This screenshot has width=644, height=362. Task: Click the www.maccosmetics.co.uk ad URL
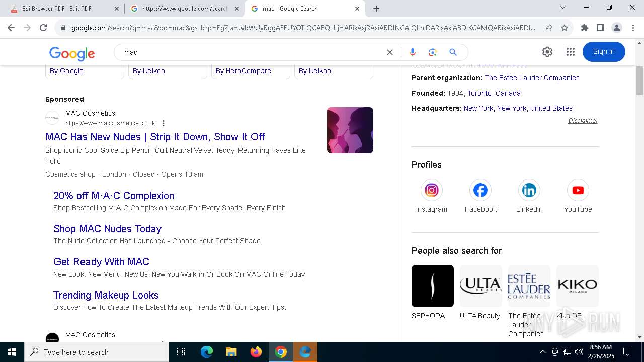click(110, 123)
